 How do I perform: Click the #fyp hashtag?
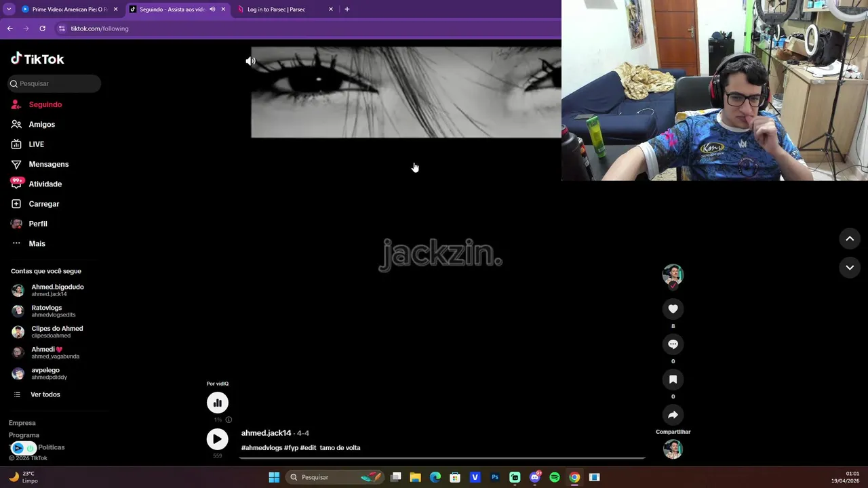point(291,448)
